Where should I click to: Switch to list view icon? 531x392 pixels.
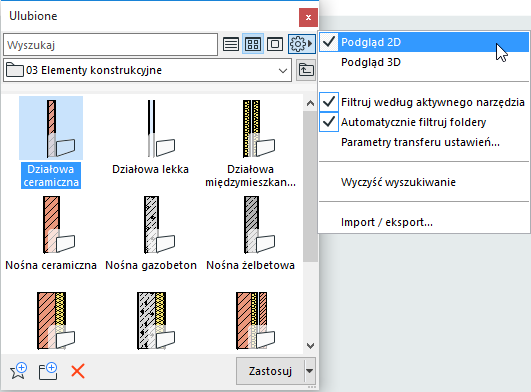(x=231, y=44)
